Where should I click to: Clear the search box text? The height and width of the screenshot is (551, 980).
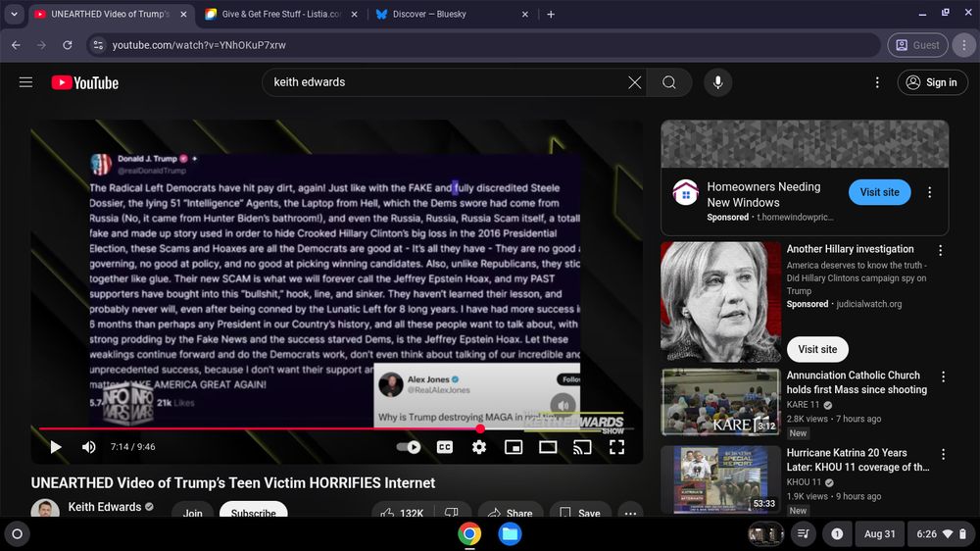tap(634, 82)
